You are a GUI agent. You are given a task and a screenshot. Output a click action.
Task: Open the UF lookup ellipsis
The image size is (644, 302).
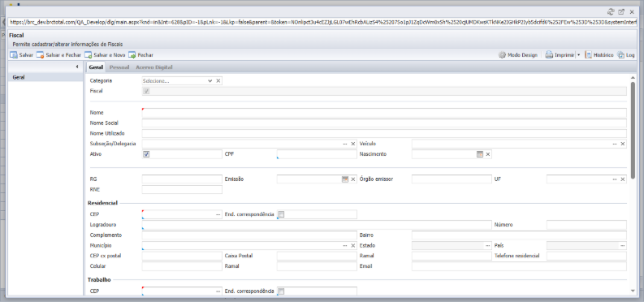(x=615, y=179)
